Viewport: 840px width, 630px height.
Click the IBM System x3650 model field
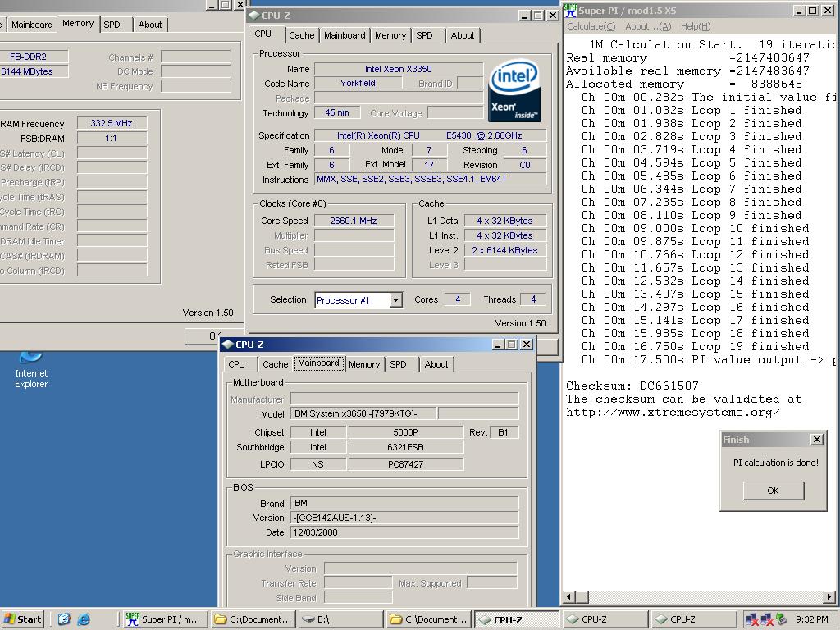coord(363,413)
